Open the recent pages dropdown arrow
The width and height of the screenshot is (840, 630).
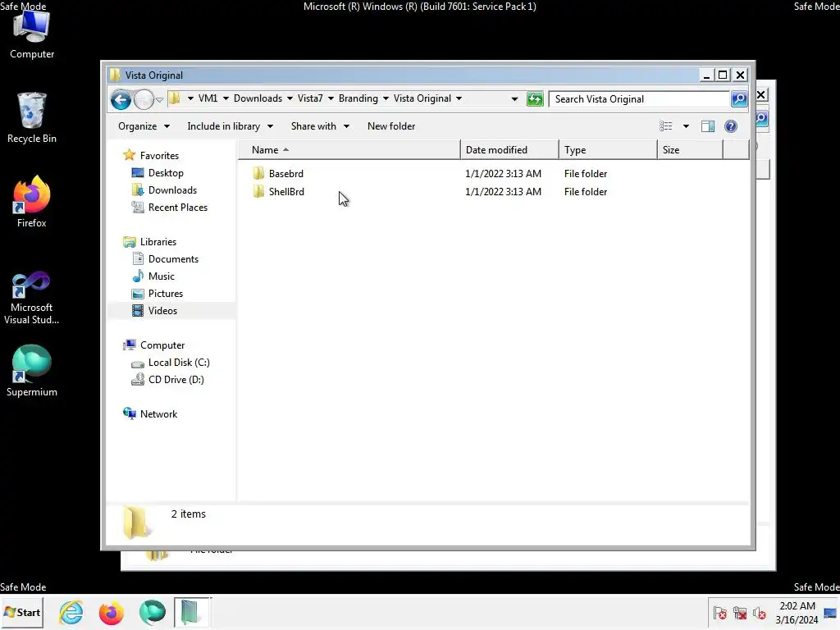point(159,100)
